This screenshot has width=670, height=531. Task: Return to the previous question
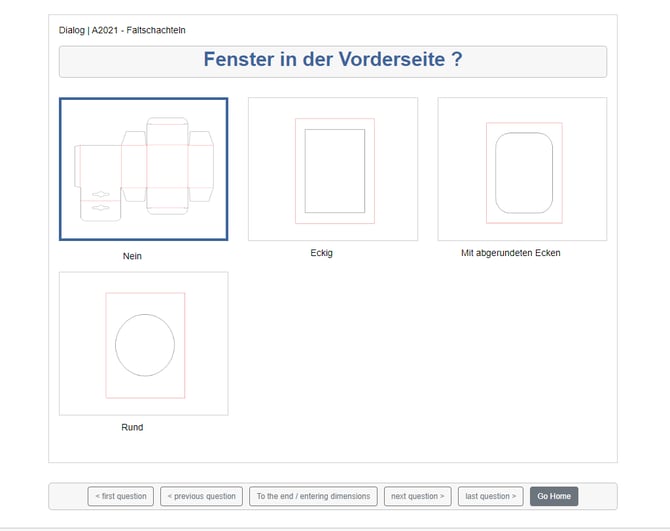coord(202,496)
